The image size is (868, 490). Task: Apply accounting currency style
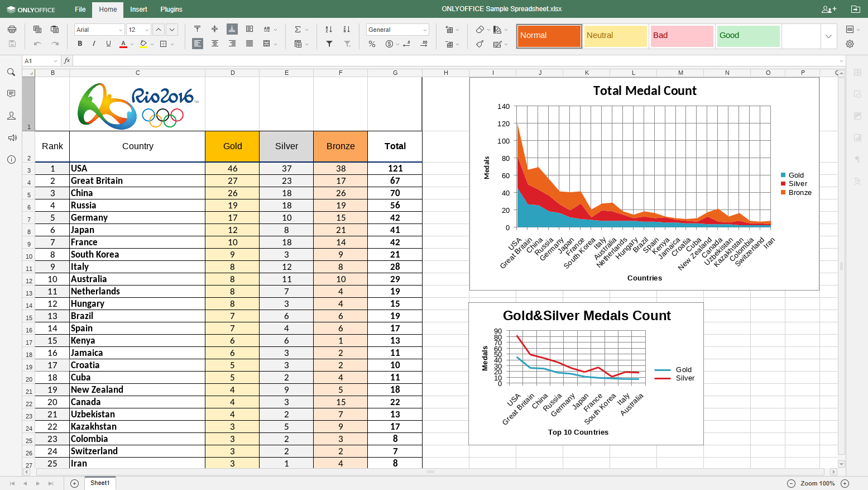[x=389, y=44]
